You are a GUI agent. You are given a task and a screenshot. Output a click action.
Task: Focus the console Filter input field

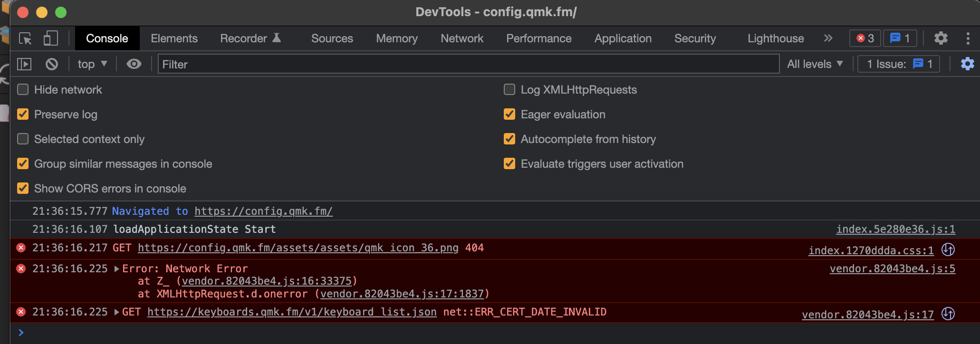click(469, 64)
